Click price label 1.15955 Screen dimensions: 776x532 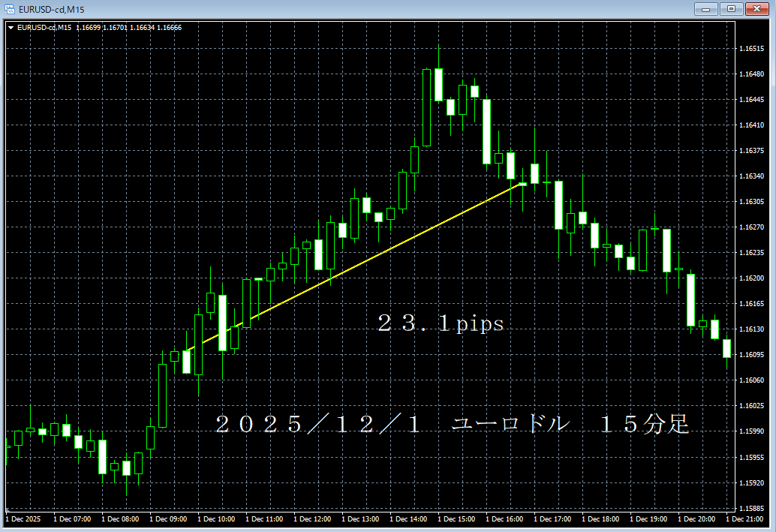[x=751, y=457]
